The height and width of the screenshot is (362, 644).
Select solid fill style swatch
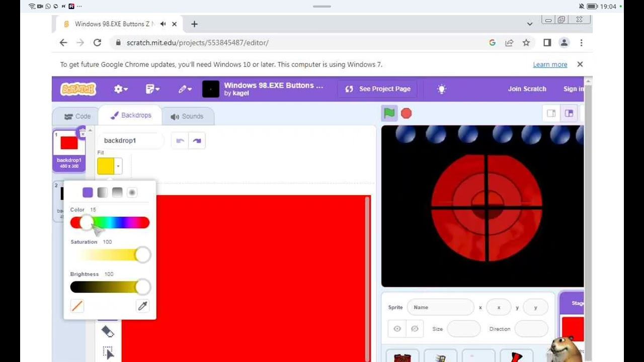(x=88, y=193)
